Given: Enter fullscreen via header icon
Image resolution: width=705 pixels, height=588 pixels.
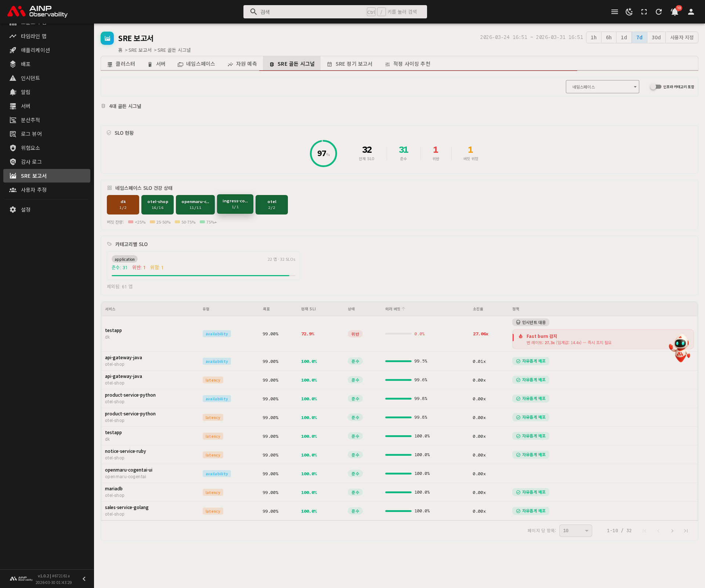Looking at the screenshot, I should coord(644,12).
